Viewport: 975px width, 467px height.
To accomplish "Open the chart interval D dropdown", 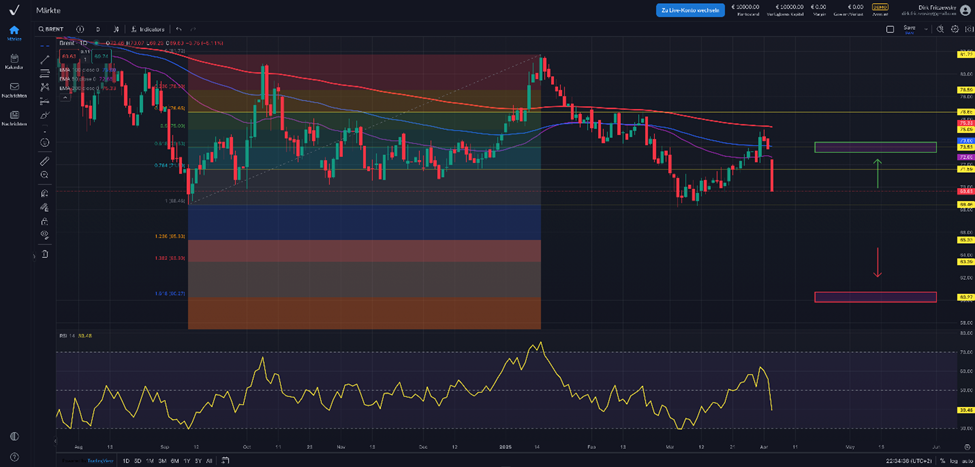I will coord(98,29).
